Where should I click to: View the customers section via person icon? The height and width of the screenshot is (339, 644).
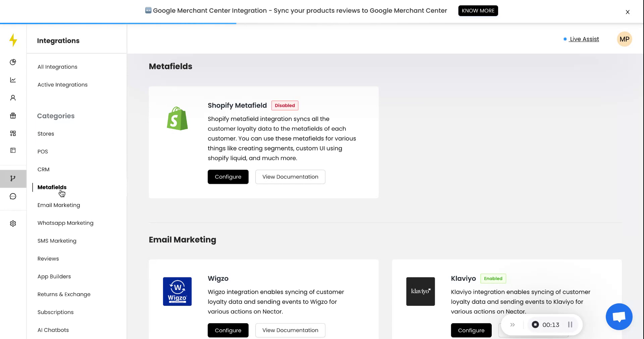[x=13, y=97]
